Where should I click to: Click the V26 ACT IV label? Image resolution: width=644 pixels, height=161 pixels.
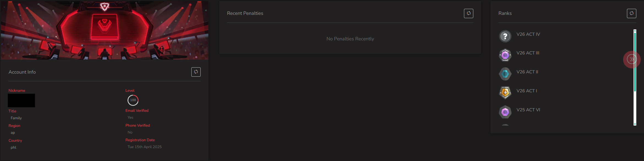pyautogui.click(x=528, y=34)
